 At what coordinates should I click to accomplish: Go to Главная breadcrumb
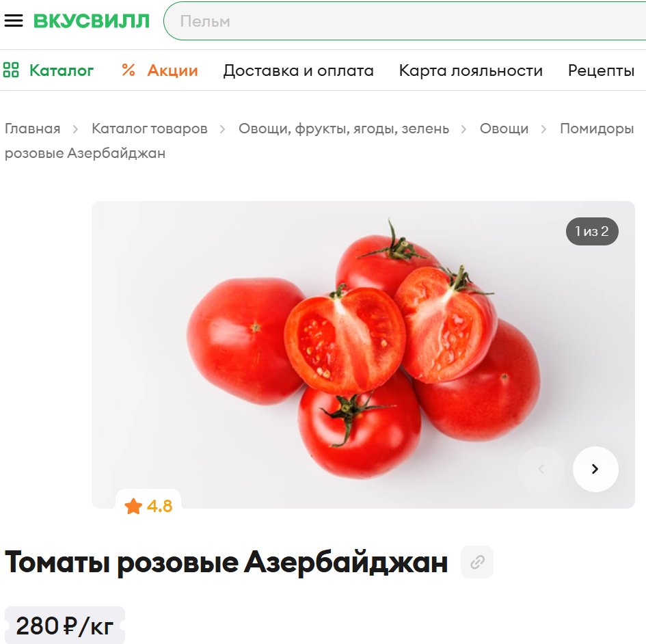(33, 129)
